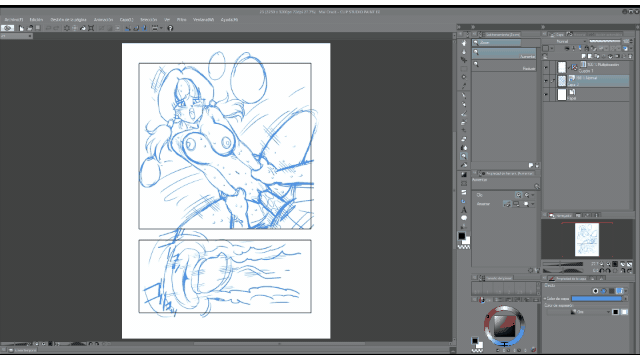Click the black expression color swatch
This screenshot has height=360, width=640.
[616, 312]
